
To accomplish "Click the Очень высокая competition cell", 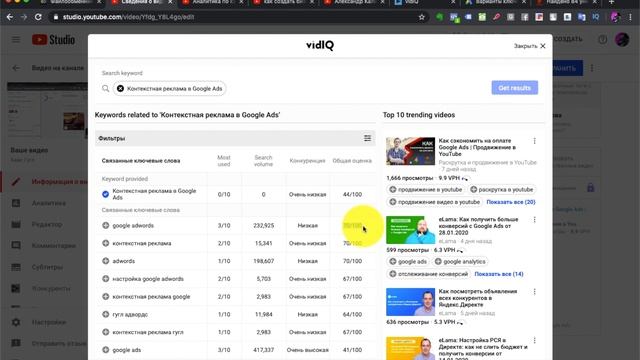I will (x=307, y=350).
